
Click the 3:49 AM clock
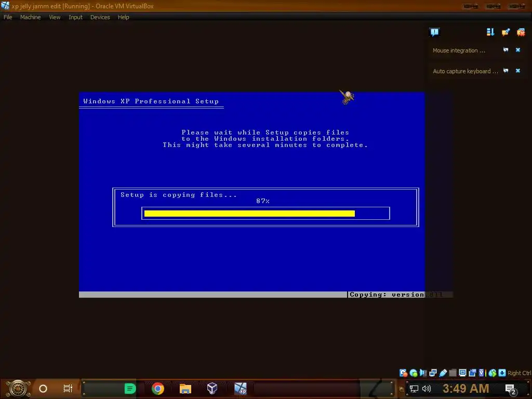466,388
